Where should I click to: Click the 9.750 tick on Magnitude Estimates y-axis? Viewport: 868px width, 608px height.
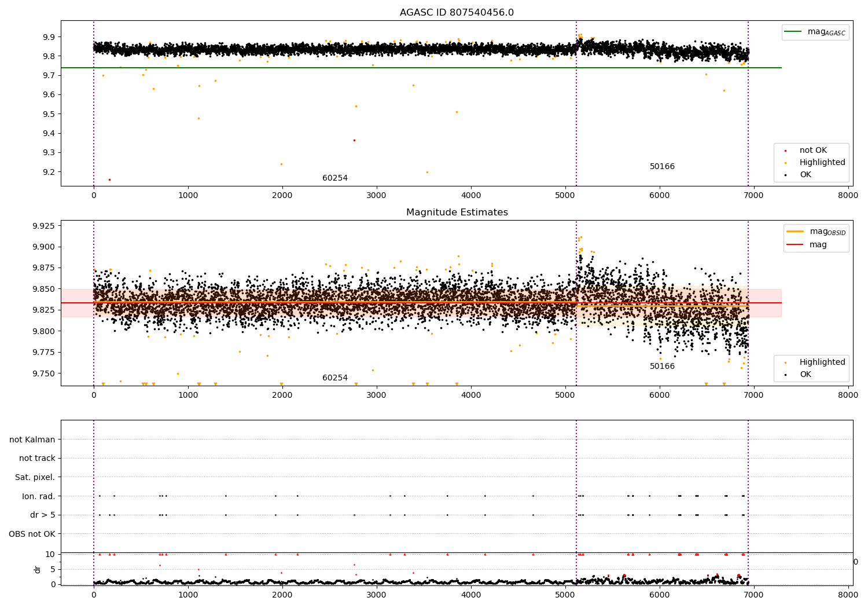pyautogui.click(x=44, y=373)
